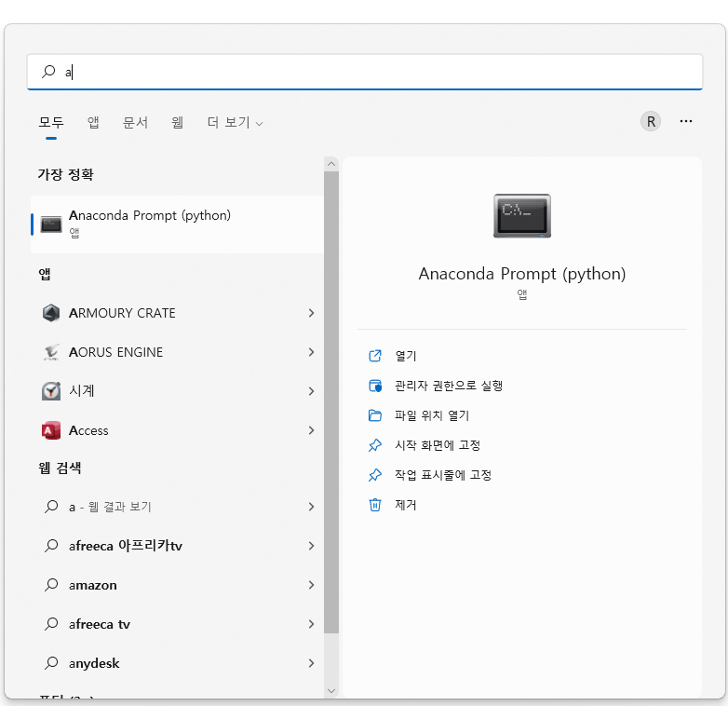Select the 모두 filter tab

[51, 123]
